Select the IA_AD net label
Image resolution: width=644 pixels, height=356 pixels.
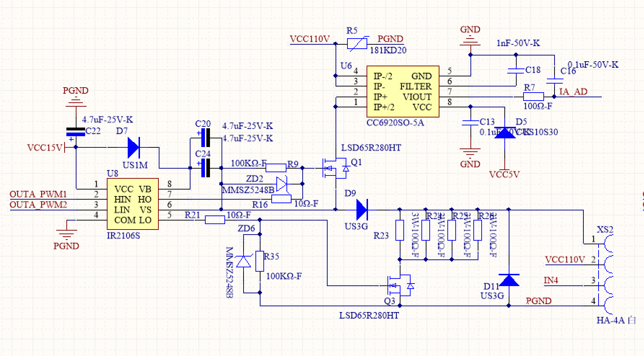pyautogui.click(x=573, y=92)
